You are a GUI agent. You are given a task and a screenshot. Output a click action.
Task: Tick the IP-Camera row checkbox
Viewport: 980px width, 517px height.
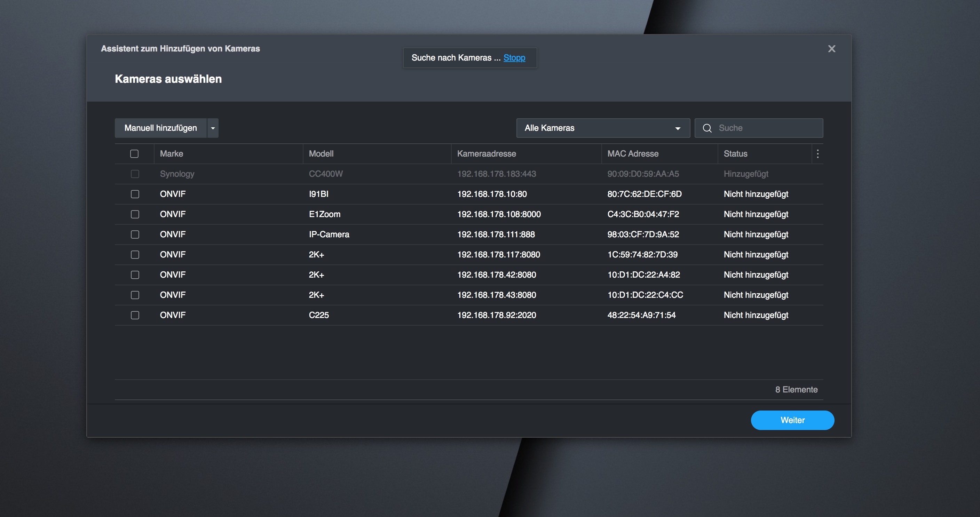tap(135, 234)
